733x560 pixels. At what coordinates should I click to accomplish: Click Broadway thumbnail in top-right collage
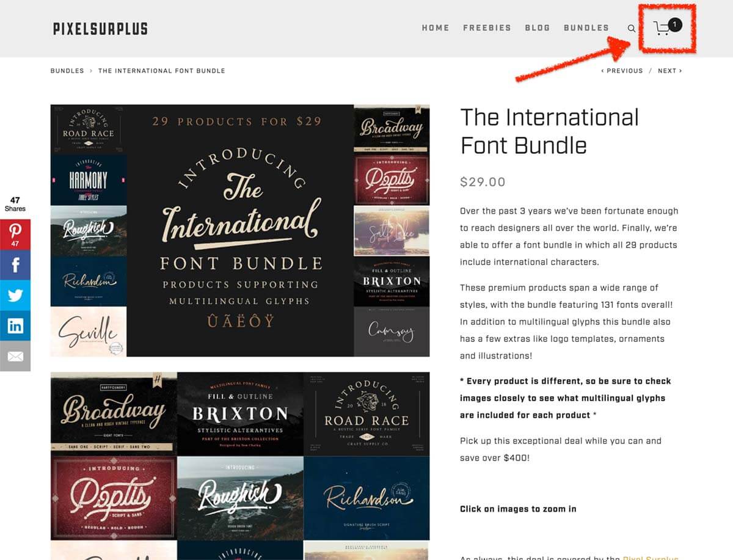click(392, 129)
